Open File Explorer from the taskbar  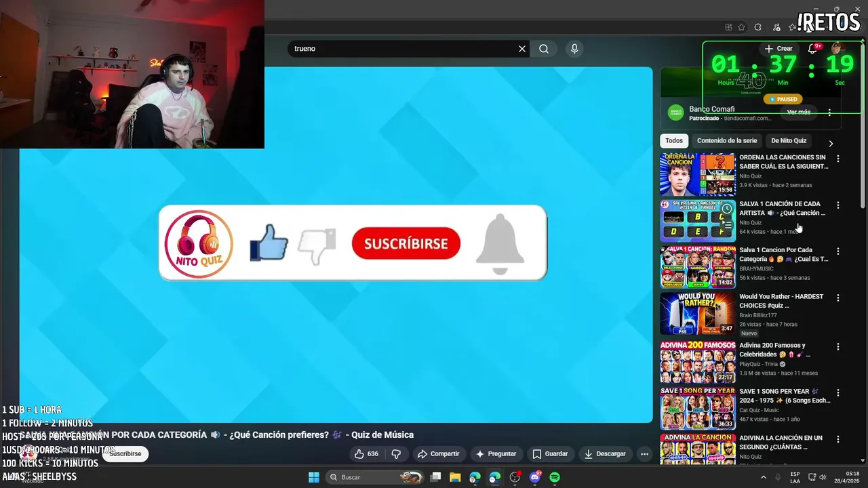(455, 477)
